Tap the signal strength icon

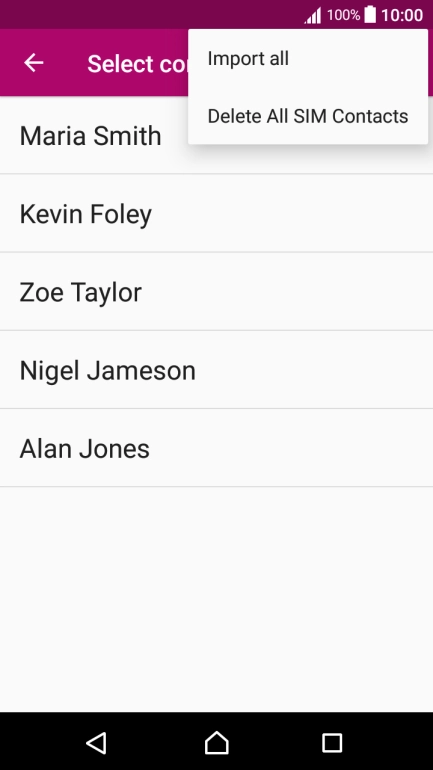(313, 15)
